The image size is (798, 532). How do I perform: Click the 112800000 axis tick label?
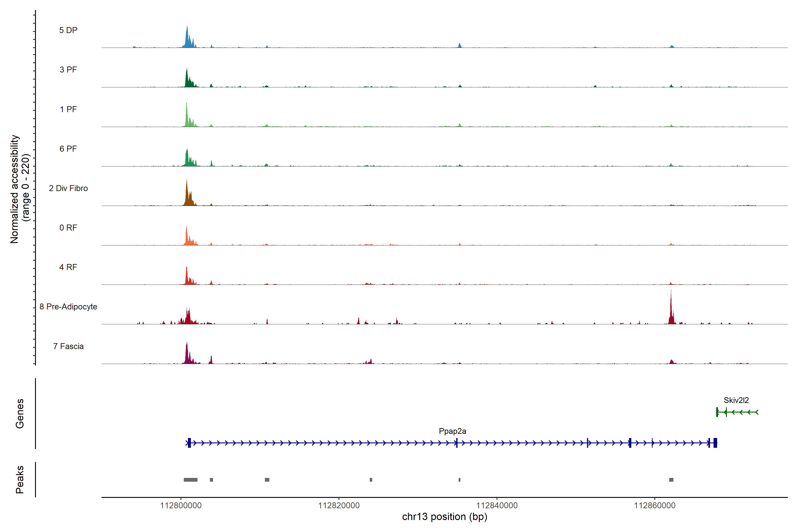click(181, 506)
